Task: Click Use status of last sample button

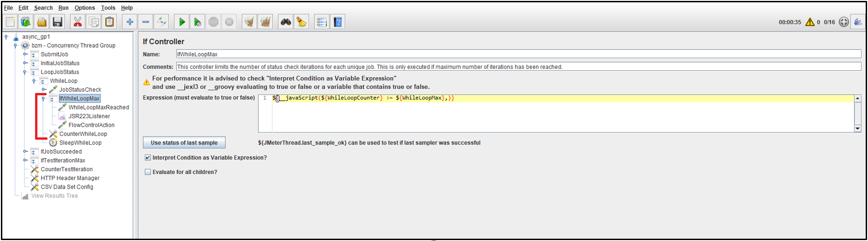Action: coord(184,142)
